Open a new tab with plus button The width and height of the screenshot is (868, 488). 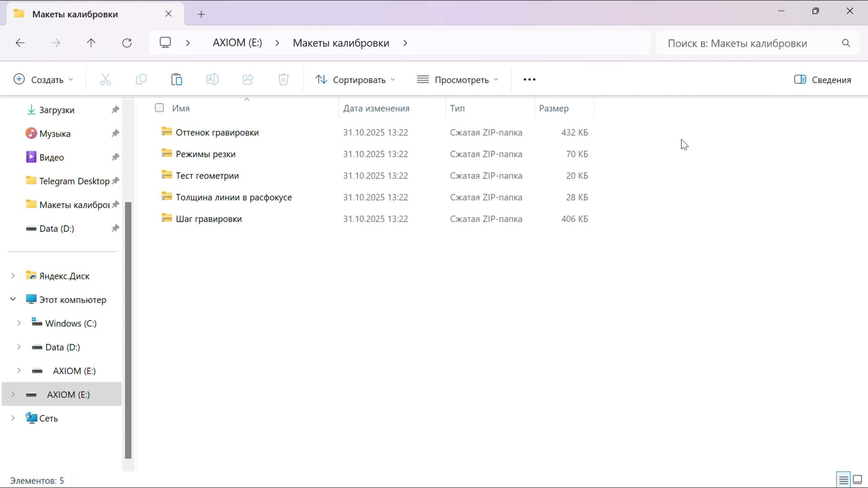pos(201,14)
